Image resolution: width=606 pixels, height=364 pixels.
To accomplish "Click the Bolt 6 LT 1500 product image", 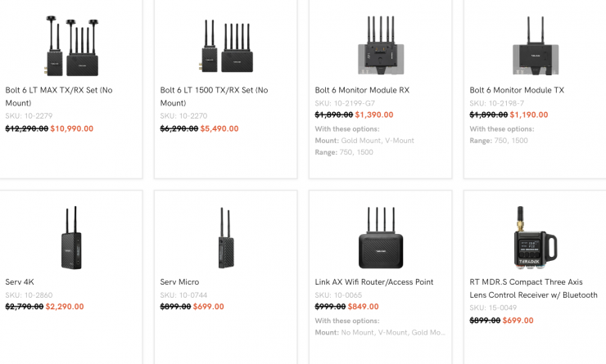I will 225,45.
